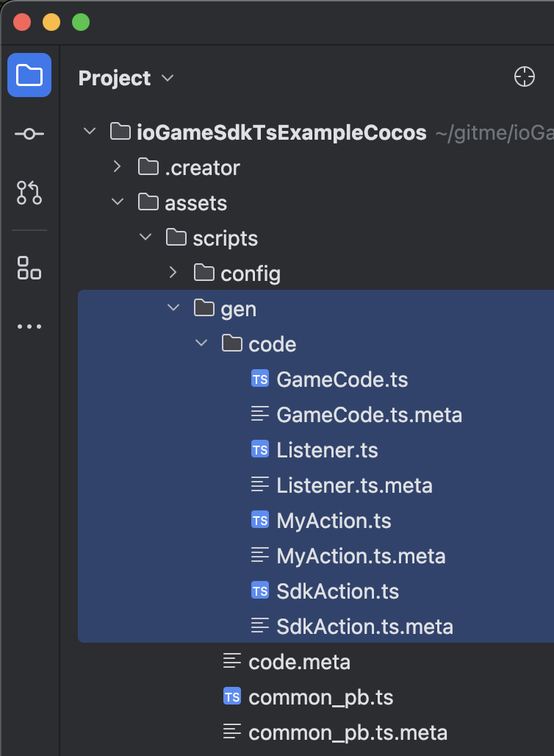The width and height of the screenshot is (554, 756).
Task: Click the Select Opened File crosshair icon
Action: (x=525, y=76)
